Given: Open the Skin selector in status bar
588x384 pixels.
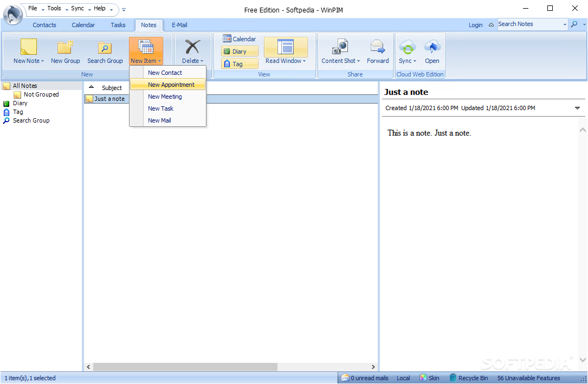Looking at the screenshot, I should click(429, 377).
